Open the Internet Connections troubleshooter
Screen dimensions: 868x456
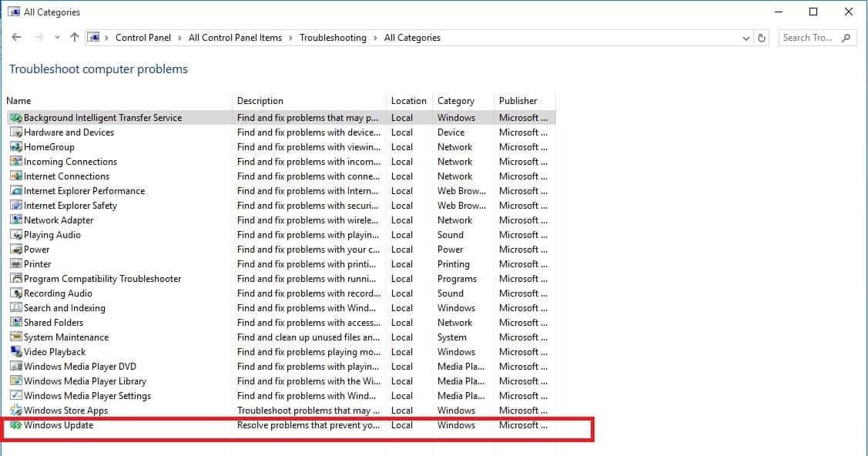[x=67, y=176]
